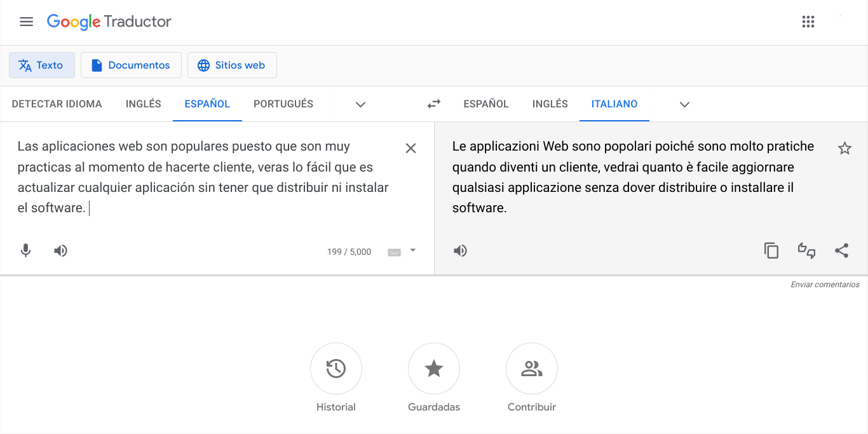Activate the microphone for voice input
The height and width of the screenshot is (434, 868).
tap(25, 250)
